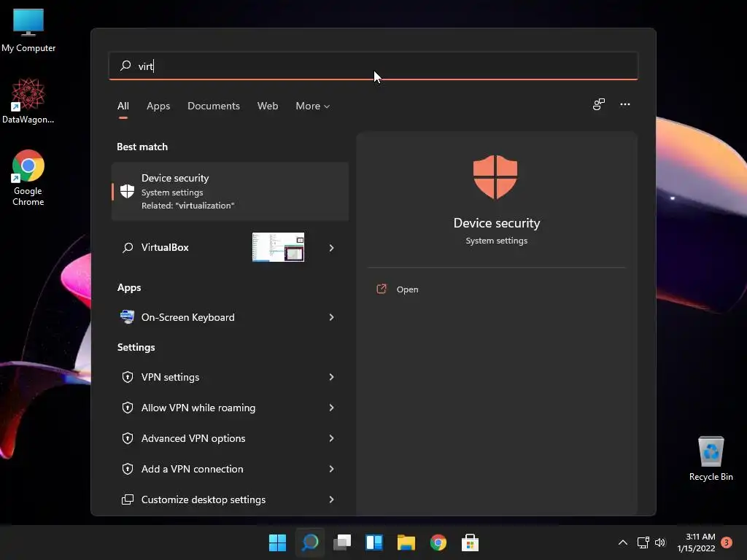The height and width of the screenshot is (560, 747).
Task: Open Add a VPN connection result
Action: [x=230, y=469]
